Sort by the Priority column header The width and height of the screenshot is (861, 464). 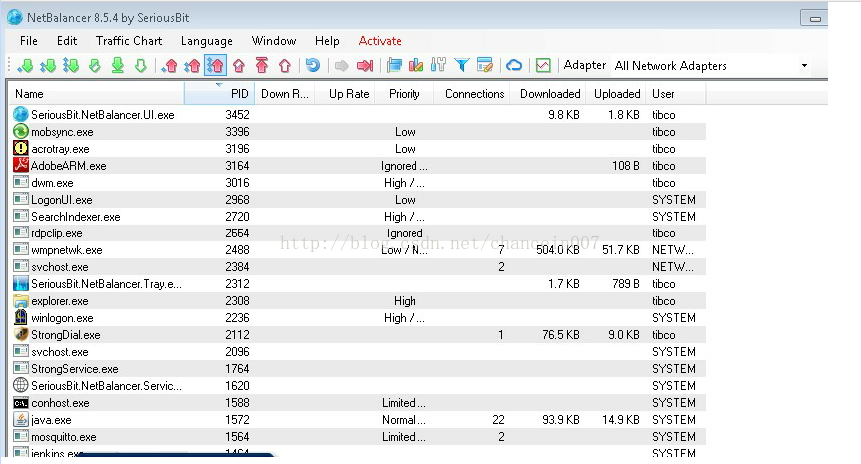(x=405, y=94)
